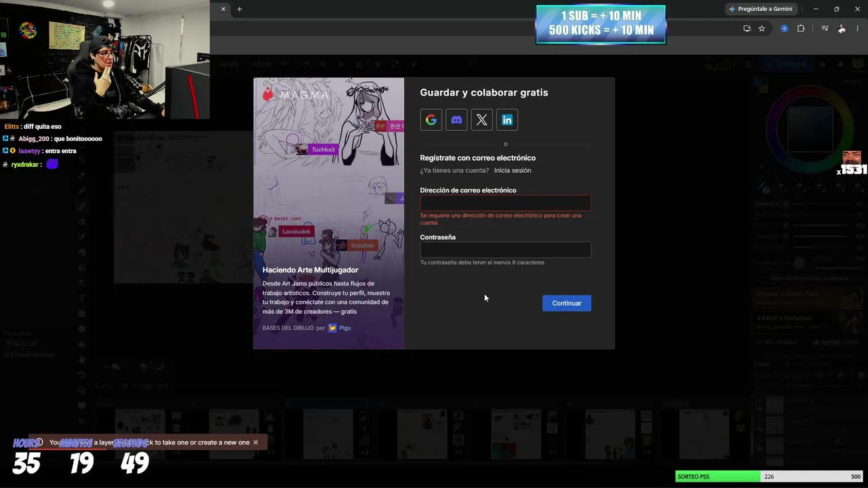Click the blue extension icon in Chrome toolbar
The height and width of the screenshot is (488, 868).
pyautogui.click(x=785, y=28)
